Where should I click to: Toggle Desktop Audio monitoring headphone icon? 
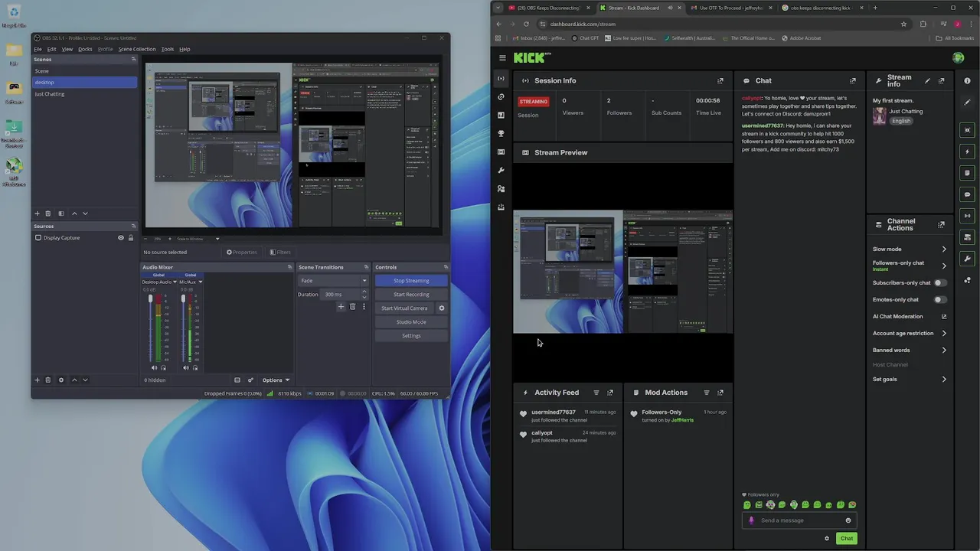[x=163, y=368]
